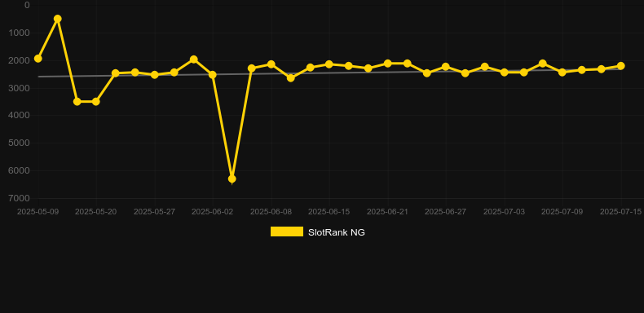The height and width of the screenshot is (313, 644).
Task: Click the data point above 2025-06-27
Action: click(446, 67)
